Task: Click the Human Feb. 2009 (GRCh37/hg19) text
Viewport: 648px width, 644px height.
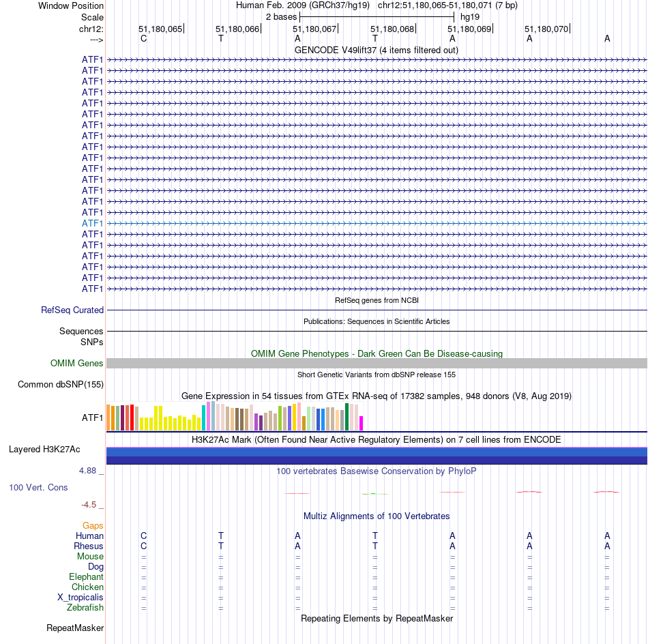Action: click(302, 5)
